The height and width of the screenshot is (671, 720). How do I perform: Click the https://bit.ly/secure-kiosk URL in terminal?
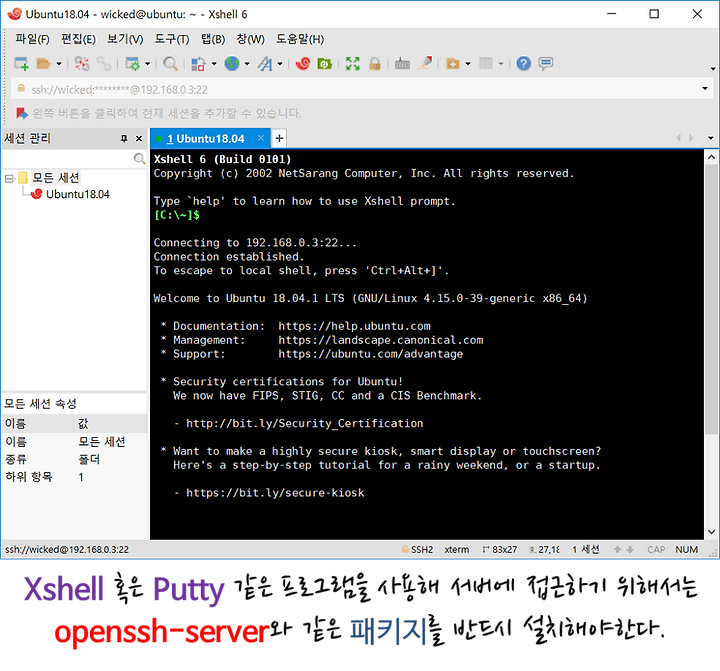tap(275, 493)
